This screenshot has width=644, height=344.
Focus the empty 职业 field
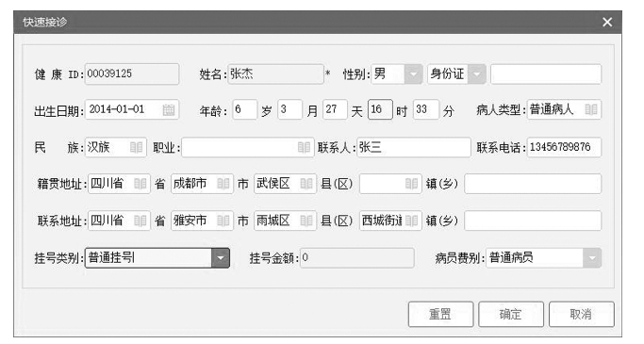point(248,147)
